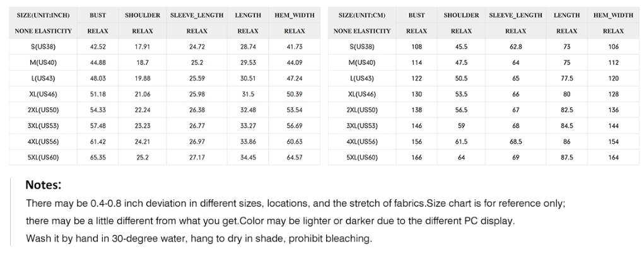Click BUST column header in inch table
The image size is (644, 256).
click(x=98, y=15)
